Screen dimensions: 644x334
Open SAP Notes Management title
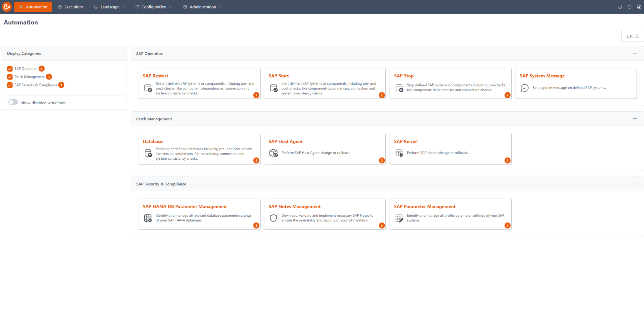click(x=295, y=207)
